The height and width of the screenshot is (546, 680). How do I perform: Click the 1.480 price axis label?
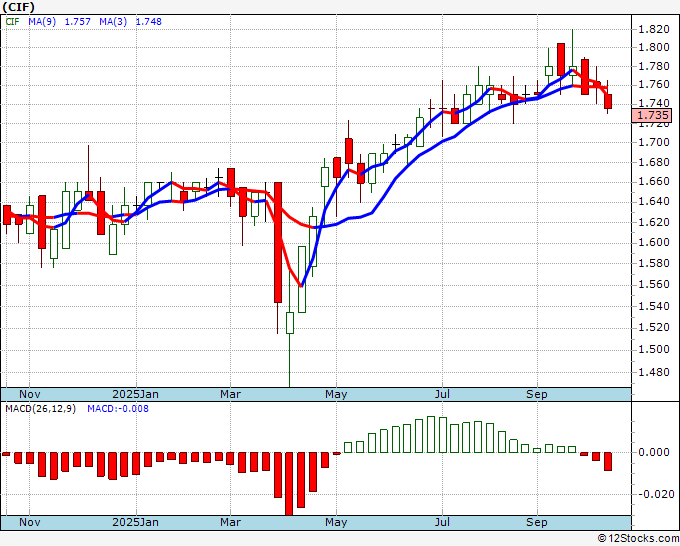[x=654, y=373]
